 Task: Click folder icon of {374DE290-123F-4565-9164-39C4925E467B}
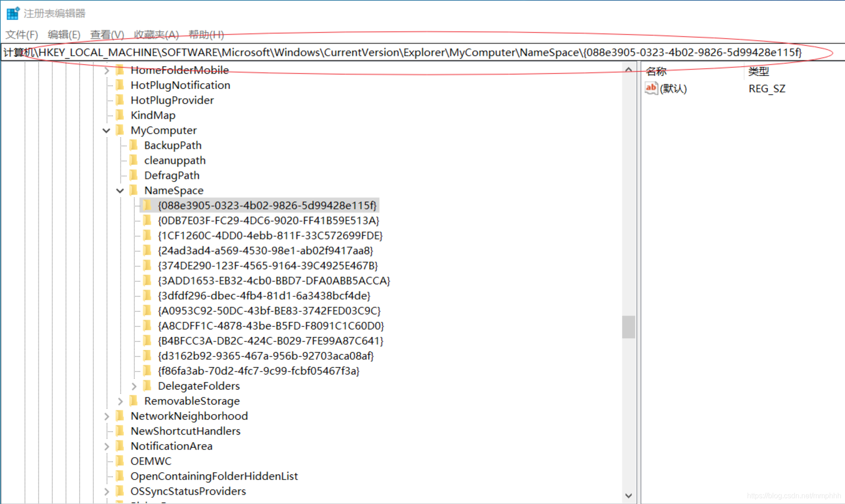tap(147, 265)
